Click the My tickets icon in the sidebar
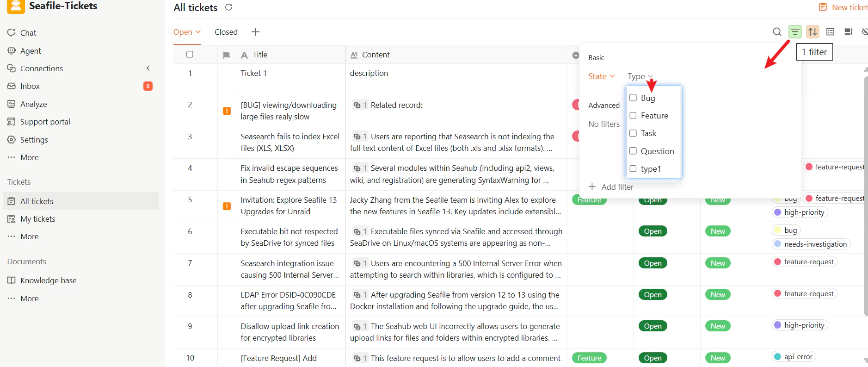 (x=12, y=219)
